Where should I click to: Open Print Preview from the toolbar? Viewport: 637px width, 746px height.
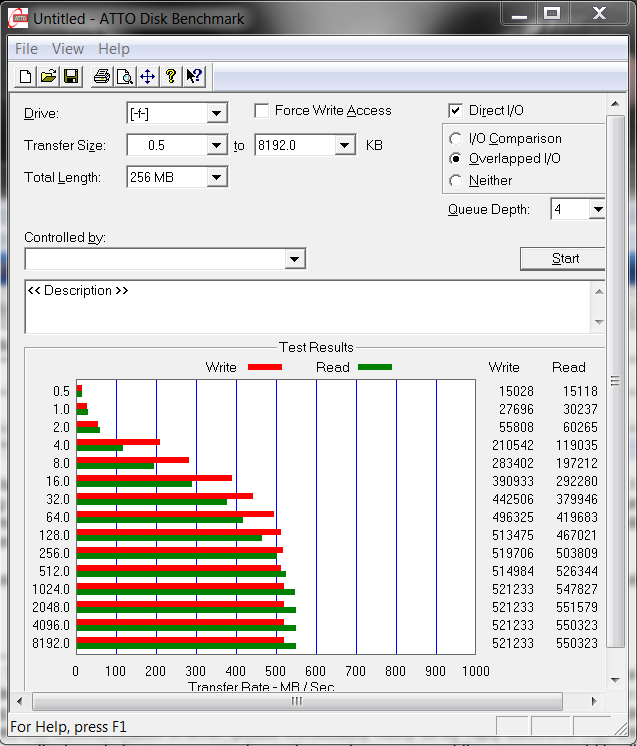coord(124,76)
